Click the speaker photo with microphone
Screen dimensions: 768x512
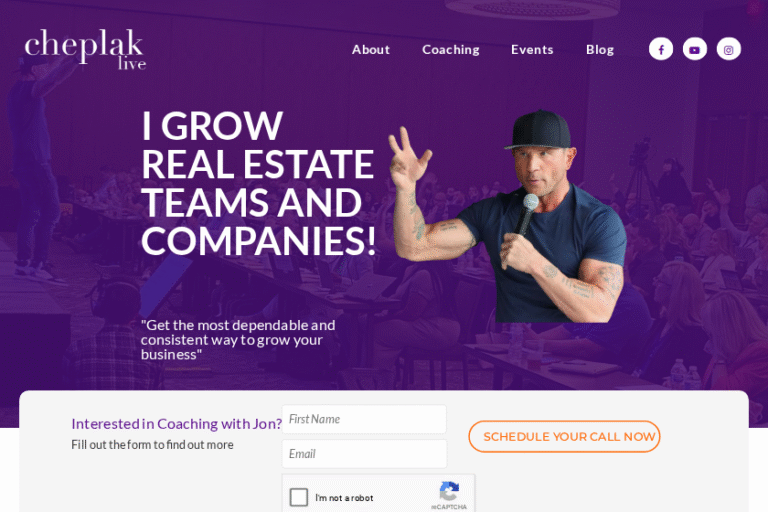pos(509,216)
